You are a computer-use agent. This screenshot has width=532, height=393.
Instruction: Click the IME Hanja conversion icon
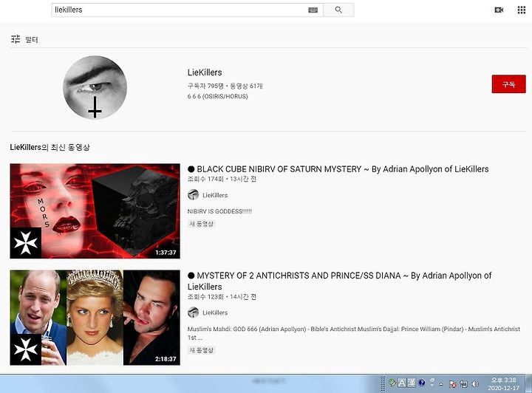pyautogui.click(x=412, y=383)
